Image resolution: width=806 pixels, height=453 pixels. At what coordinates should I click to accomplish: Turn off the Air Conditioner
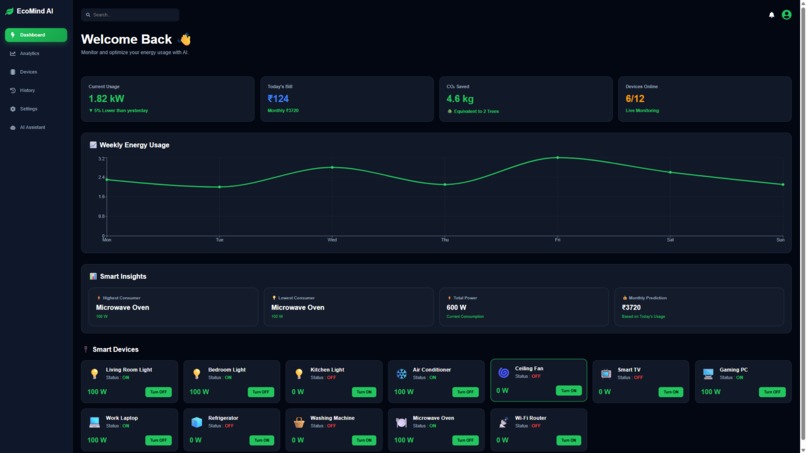click(465, 392)
